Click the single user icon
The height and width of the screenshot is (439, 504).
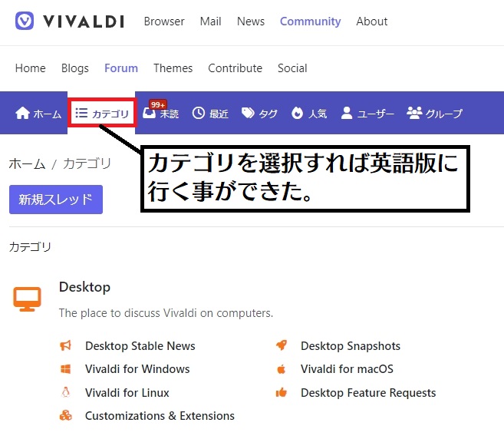[x=347, y=113]
